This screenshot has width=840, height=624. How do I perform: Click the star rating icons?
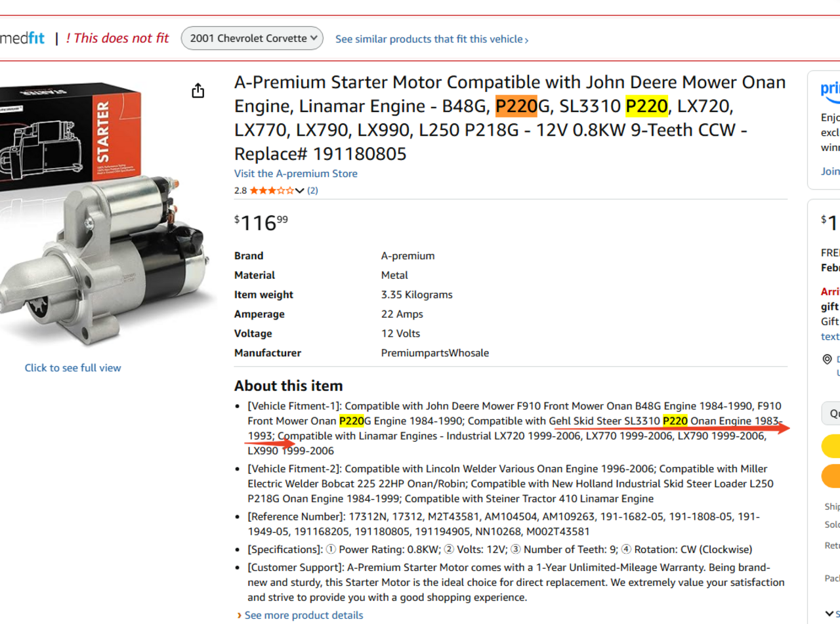coord(272,191)
